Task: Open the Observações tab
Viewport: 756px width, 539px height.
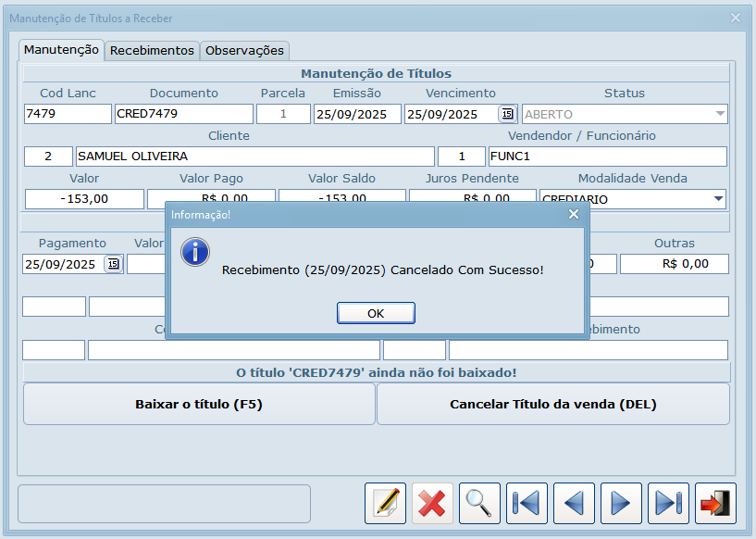Action: [x=244, y=51]
